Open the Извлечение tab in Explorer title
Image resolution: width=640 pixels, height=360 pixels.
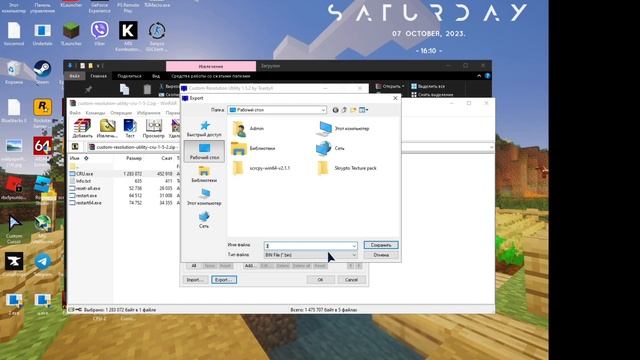tap(211, 66)
